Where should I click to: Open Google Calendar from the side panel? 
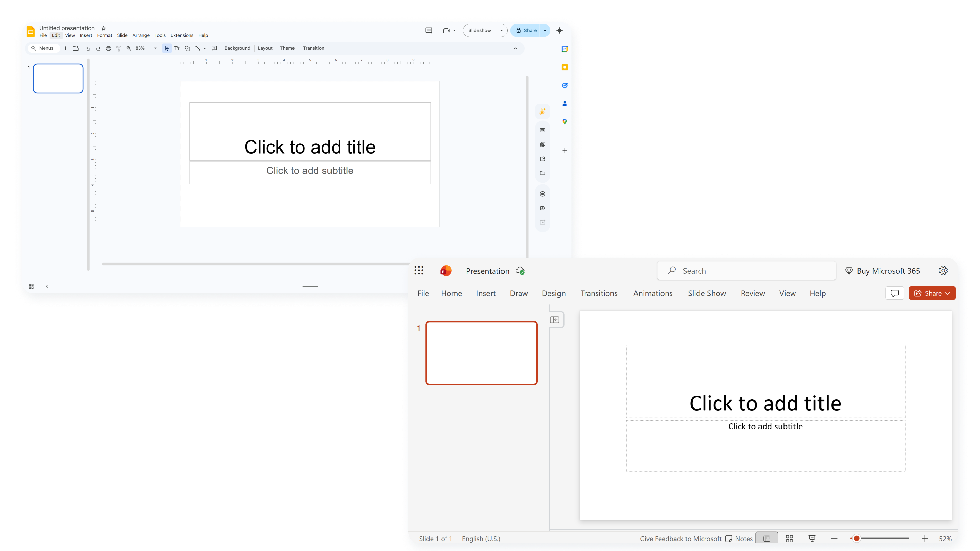pos(565,49)
